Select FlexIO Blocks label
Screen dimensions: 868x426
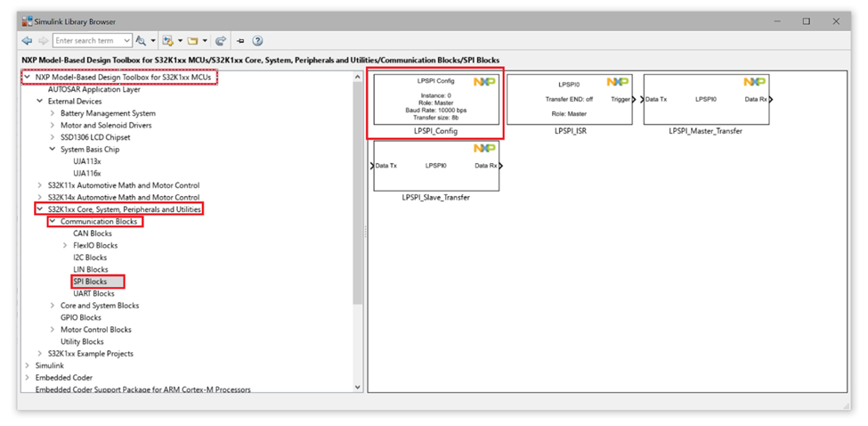[x=95, y=245]
